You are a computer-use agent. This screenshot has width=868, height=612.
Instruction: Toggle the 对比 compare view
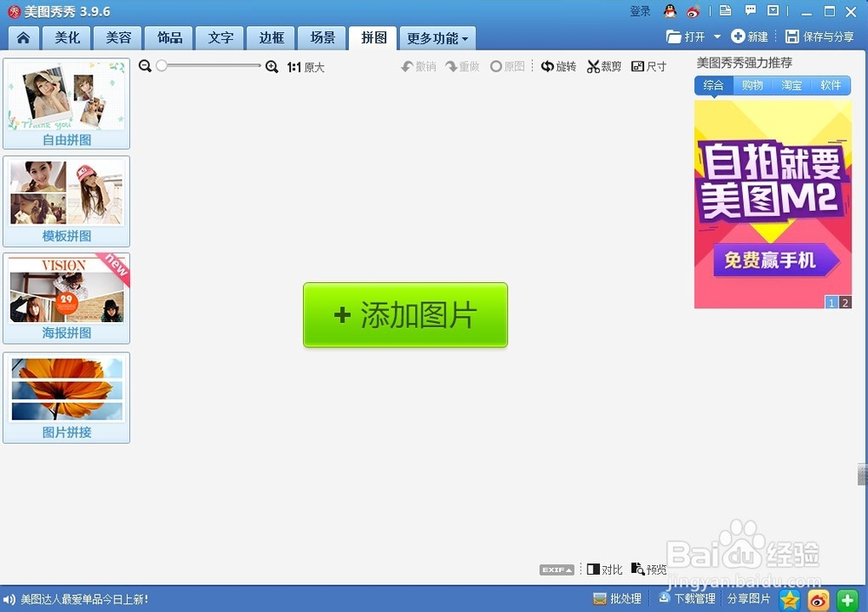(x=604, y=569)
